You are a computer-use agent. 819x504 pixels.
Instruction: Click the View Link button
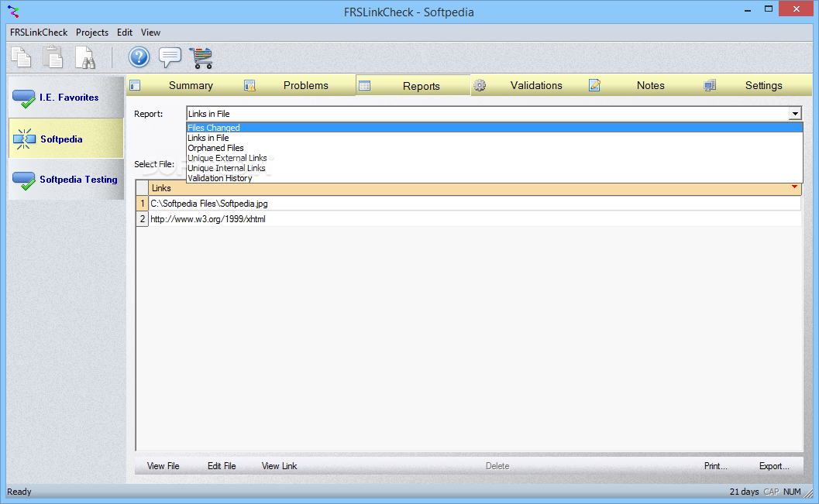tap(279, 466)
